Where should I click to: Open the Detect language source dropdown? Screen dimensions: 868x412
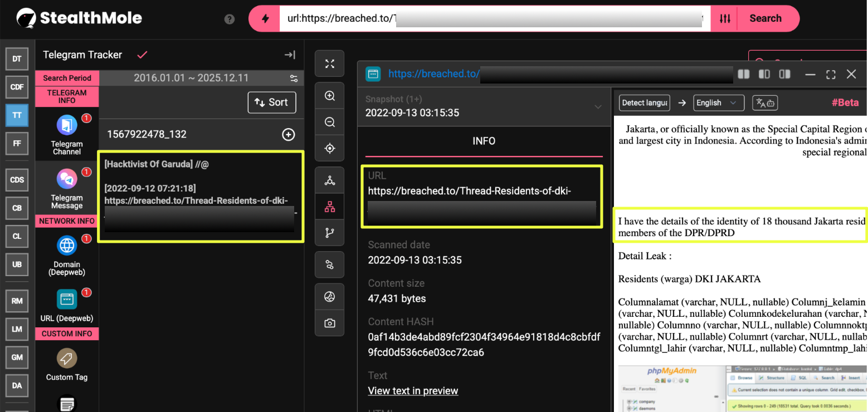click(644, 103)
